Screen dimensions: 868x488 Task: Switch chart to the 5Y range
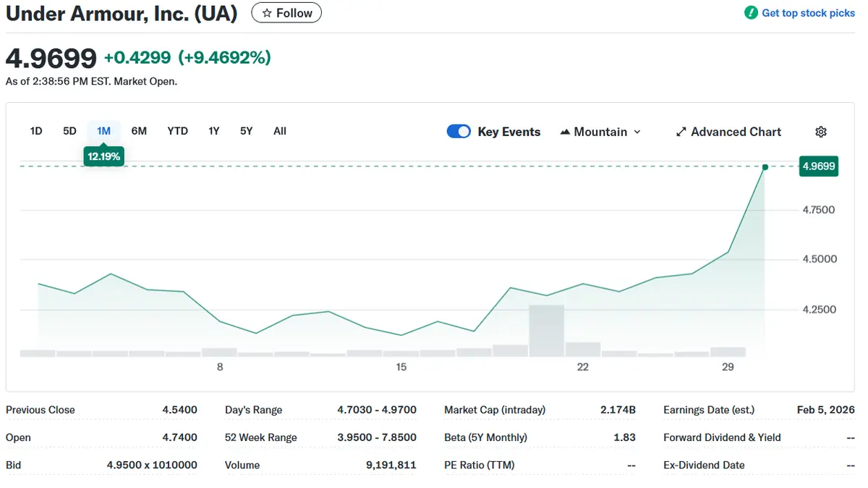coord(247,131)
